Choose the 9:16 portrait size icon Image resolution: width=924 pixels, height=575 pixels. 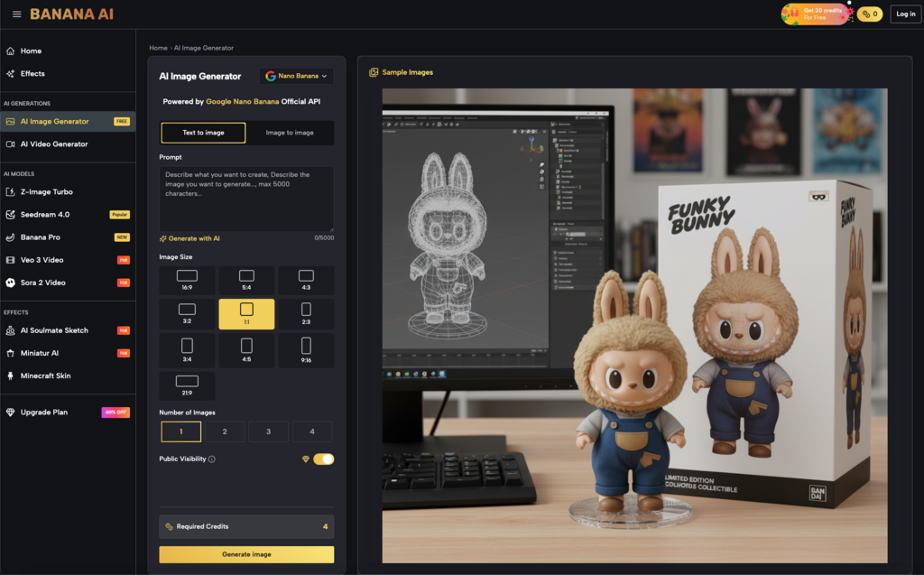(306, 345)
